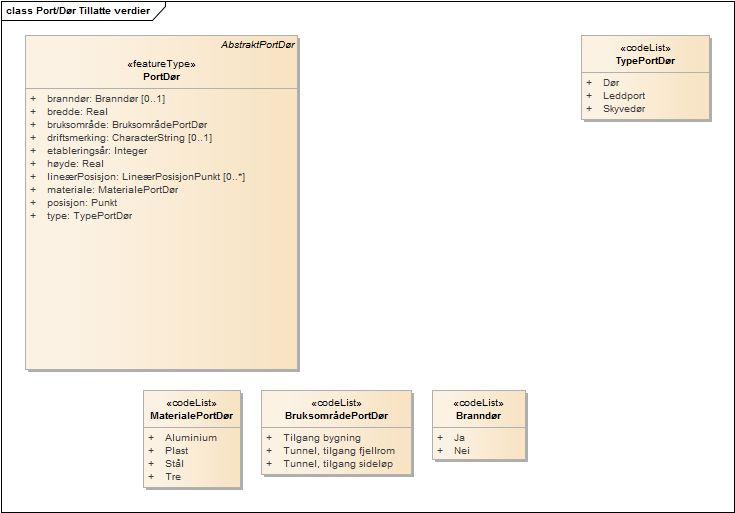This screenshot has width=735, height=513.
Task: Click the etableringsår: Integer attribute
Action: coord(97,151)
